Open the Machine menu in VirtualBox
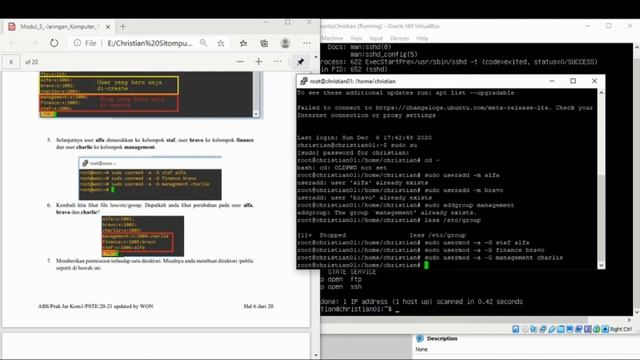The image size is (640, 360). coord(332,38)
